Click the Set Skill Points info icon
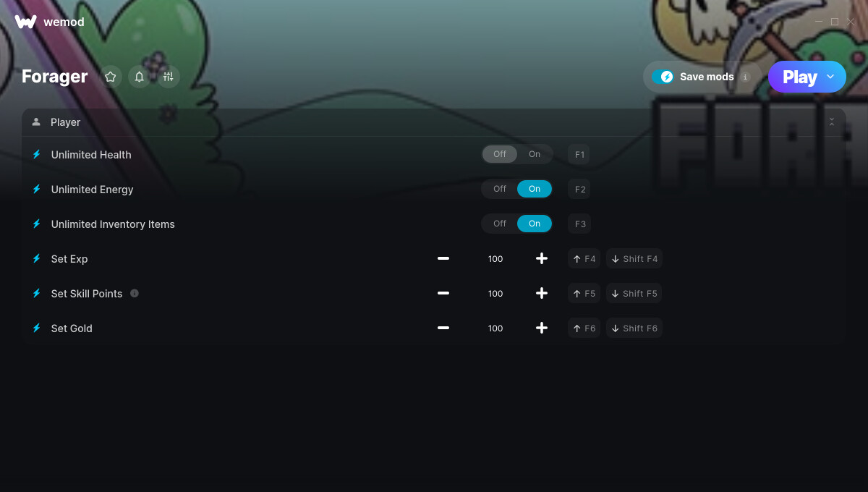 135,293
